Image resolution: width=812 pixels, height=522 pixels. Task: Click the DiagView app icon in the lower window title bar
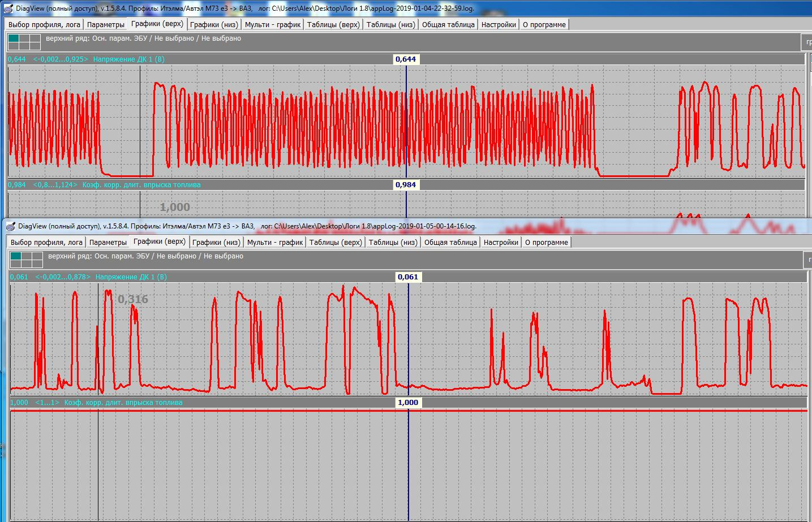10,226
